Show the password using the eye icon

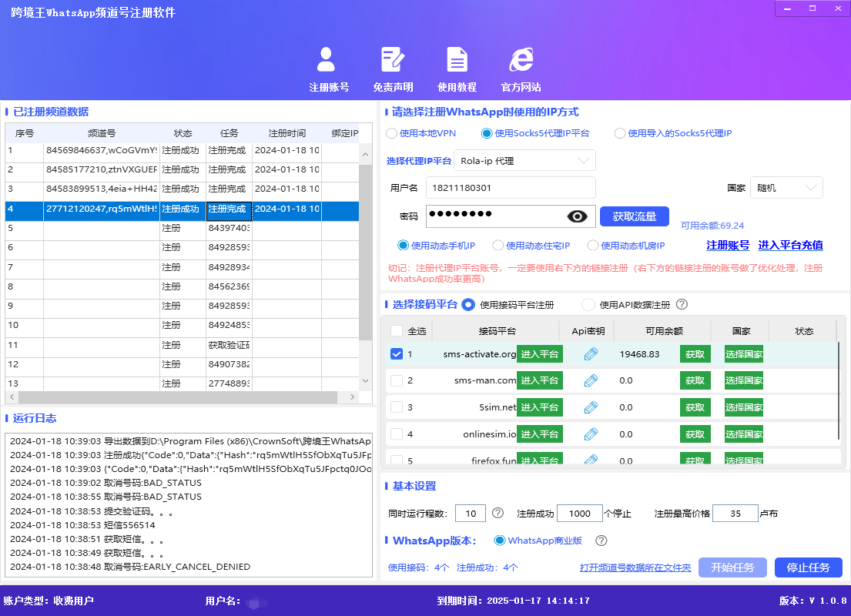[575, 216]
